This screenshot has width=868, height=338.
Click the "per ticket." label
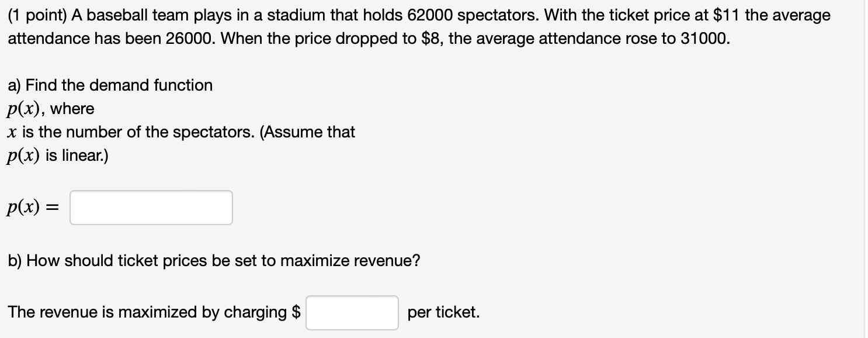pyautogui.click(x=444, y=312)
